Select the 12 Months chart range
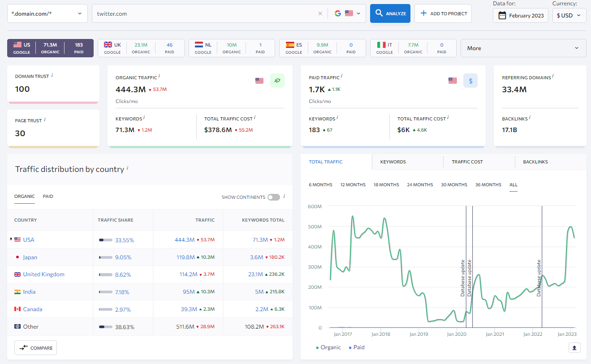This screenshot has height=364, width=591. pyautogui.click(x=353, y=185)
